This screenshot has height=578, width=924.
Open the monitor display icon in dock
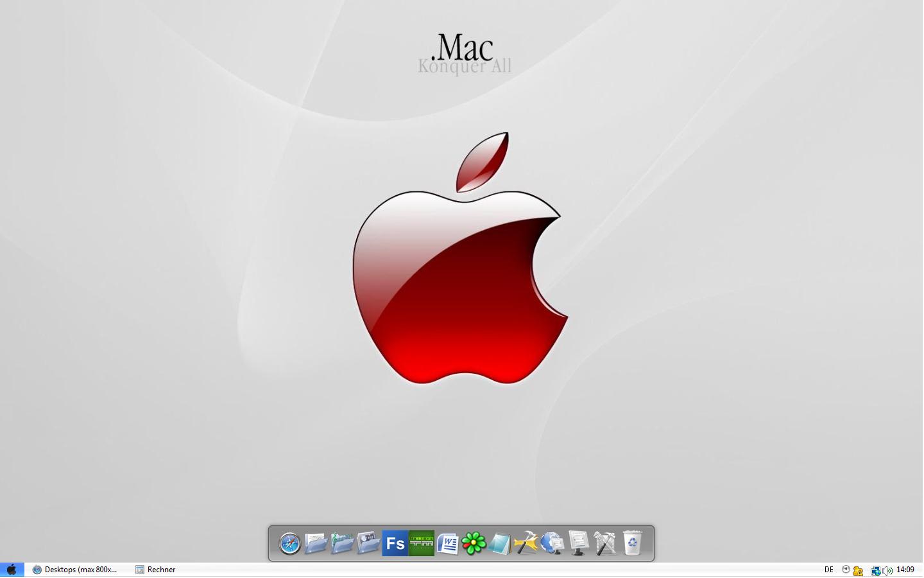[x=579, y=543]
